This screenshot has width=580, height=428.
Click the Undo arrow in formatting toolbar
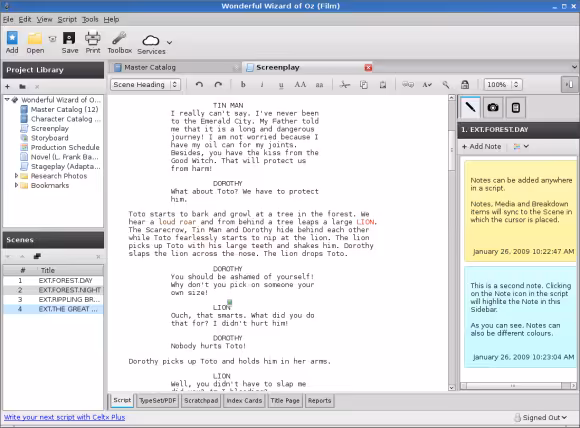click(199, 85)
